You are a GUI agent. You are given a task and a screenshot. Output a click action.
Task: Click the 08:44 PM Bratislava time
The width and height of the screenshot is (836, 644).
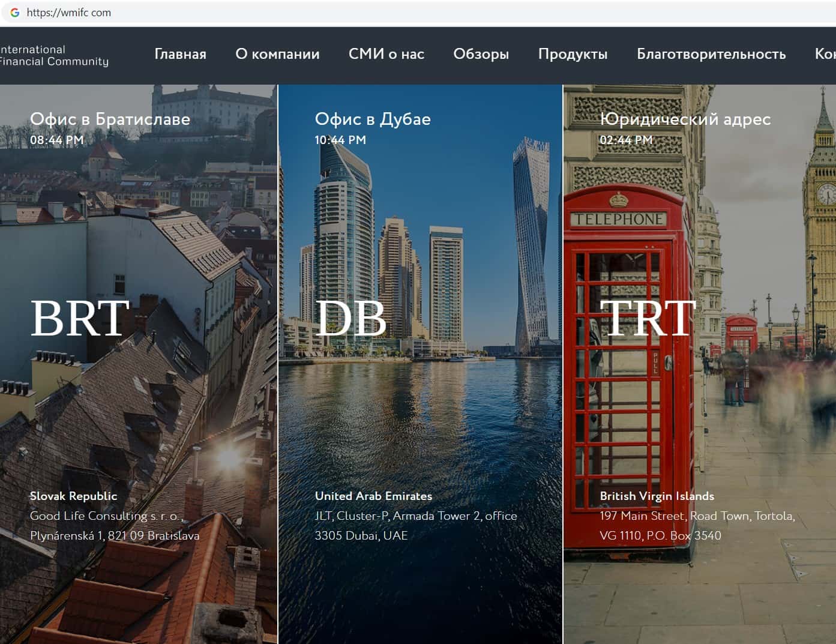(x=57, y=140)
